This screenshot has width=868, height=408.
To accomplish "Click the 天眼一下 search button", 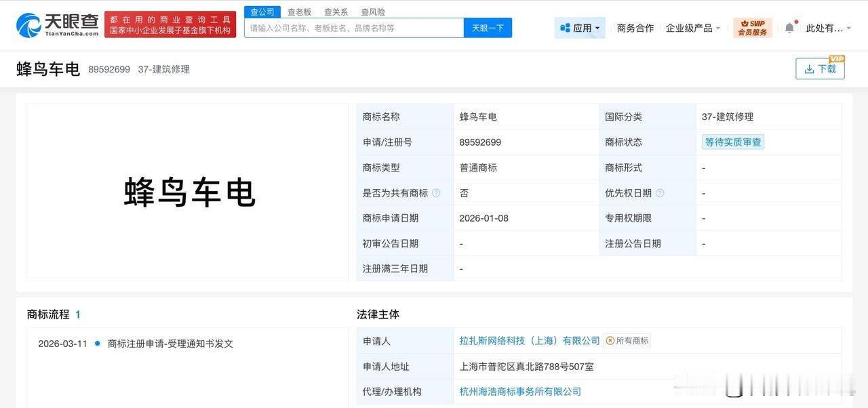I will tap(488, 28).
